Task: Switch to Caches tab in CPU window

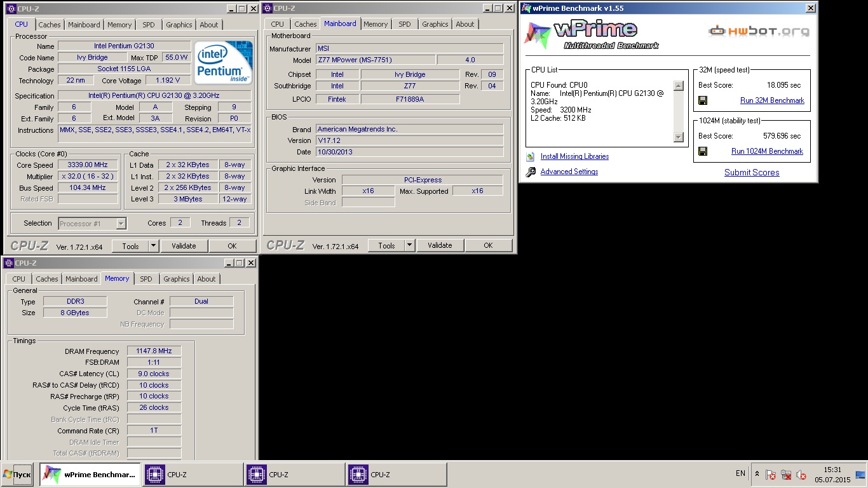Action: (x=50, y=25)
